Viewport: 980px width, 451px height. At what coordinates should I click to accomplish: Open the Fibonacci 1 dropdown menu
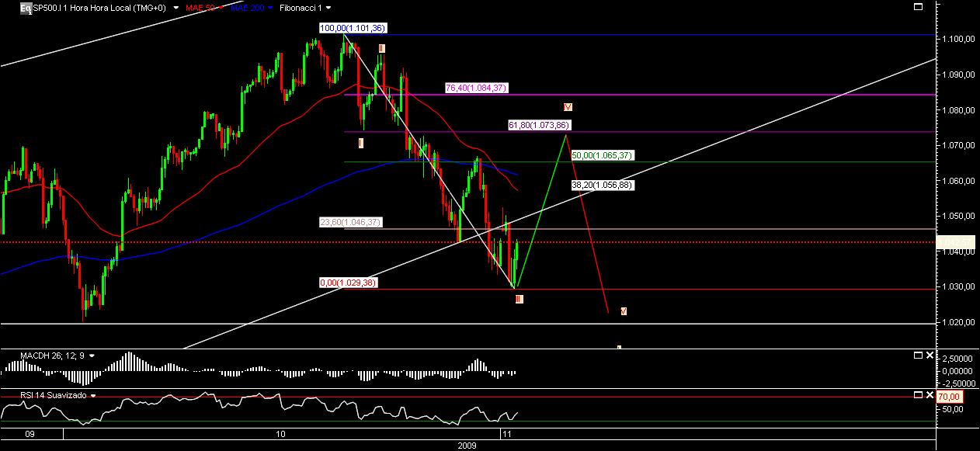[329, 8]
